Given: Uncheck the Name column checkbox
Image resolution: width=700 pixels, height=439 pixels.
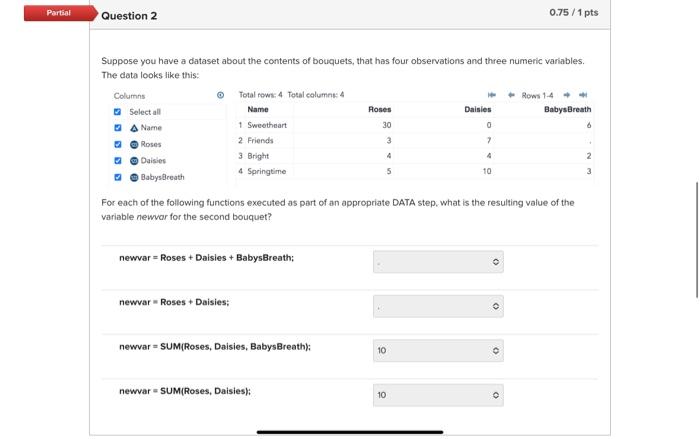Looking at the screenshot, I should click(117, 128).
